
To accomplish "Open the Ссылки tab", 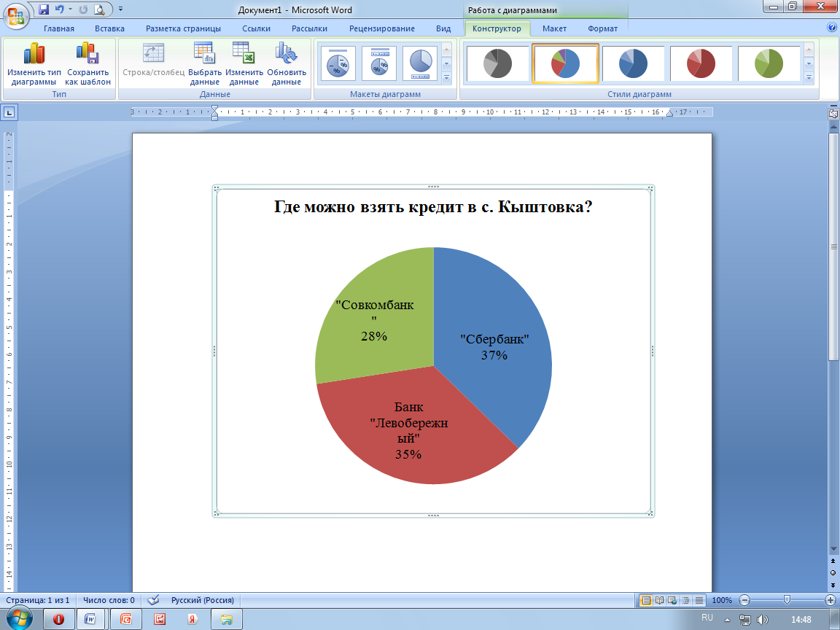I will point(256,28).
